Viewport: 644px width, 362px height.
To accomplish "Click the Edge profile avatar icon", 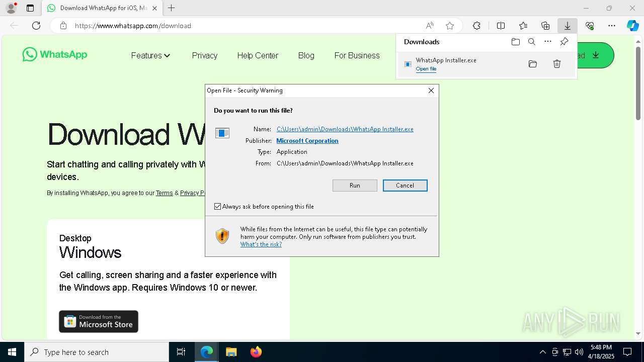I will 11,8.
